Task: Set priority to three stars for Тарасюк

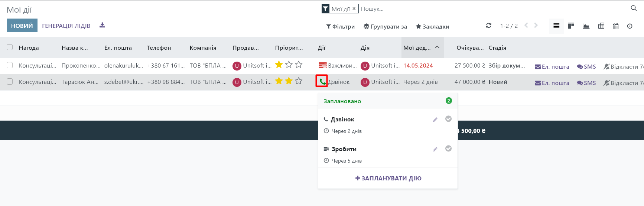Action: click(299, 81)
